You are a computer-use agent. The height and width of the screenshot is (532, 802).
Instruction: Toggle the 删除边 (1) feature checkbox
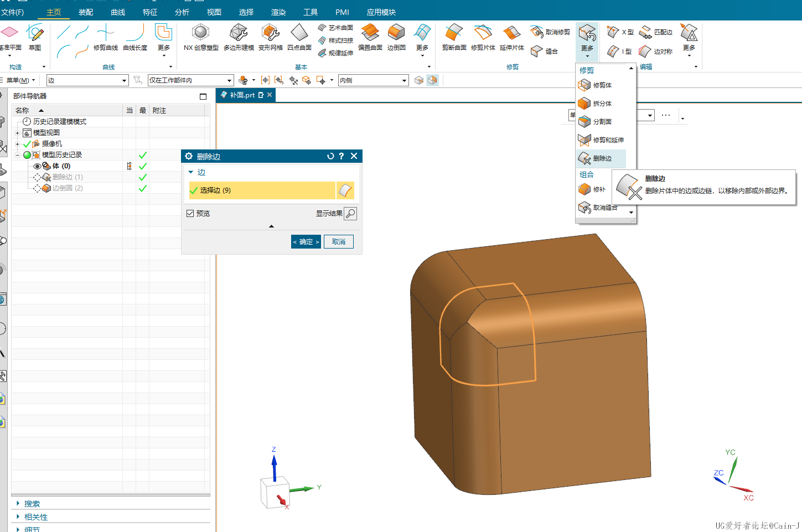37,177
